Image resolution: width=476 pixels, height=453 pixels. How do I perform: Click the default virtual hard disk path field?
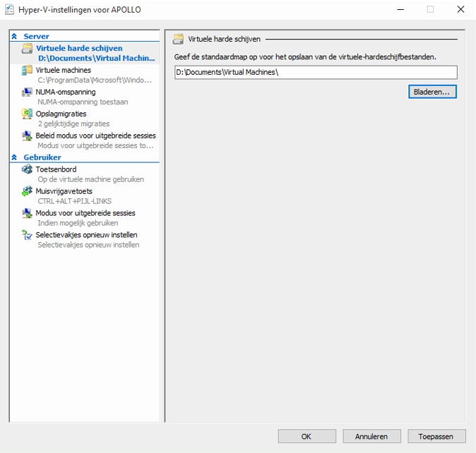[316, 73]
